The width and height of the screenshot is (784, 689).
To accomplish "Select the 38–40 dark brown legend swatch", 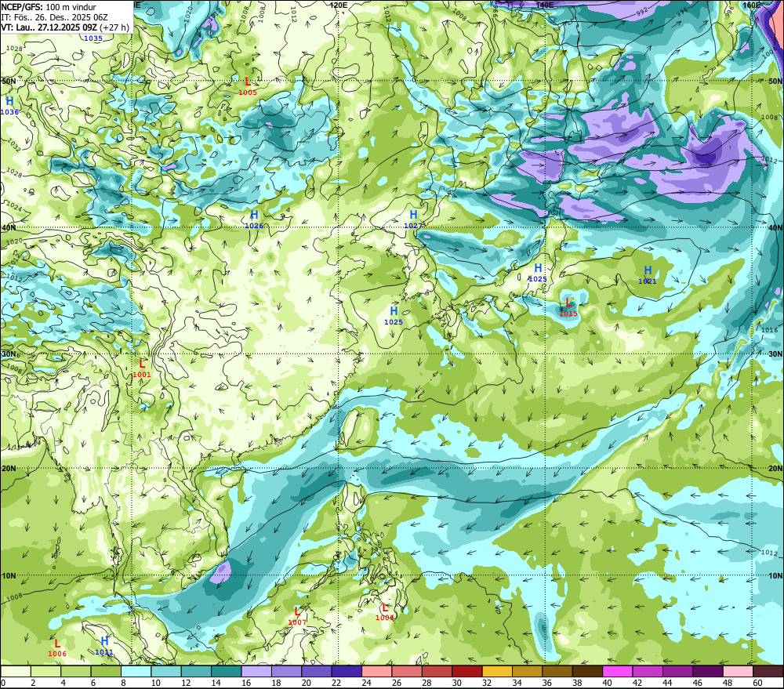I will click(x=587, y=671).
